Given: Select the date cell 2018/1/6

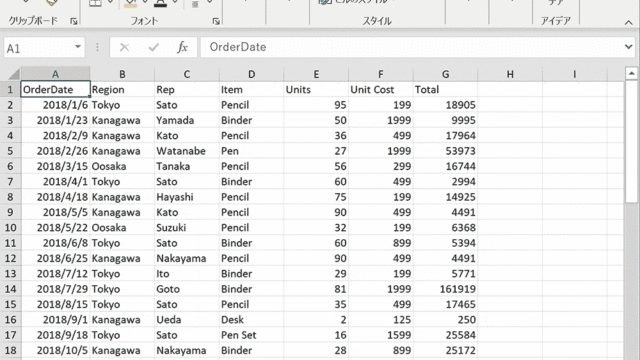Looking at the screenshot, I should [x=56, y=105].
